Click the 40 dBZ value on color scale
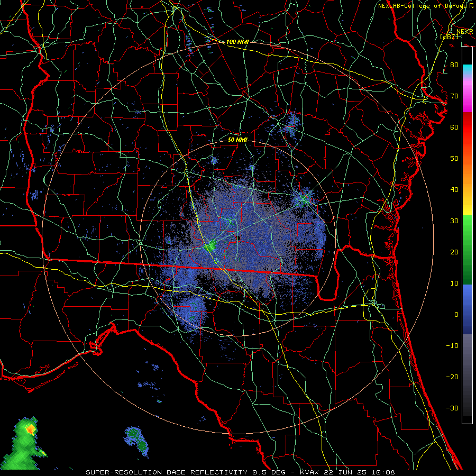The height and width of the screenshot is (476, 476). [x=454, y=190]
